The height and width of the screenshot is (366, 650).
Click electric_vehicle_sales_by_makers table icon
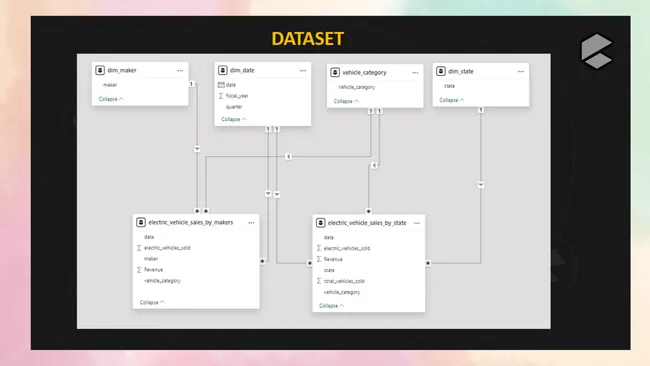coord(141,222)
